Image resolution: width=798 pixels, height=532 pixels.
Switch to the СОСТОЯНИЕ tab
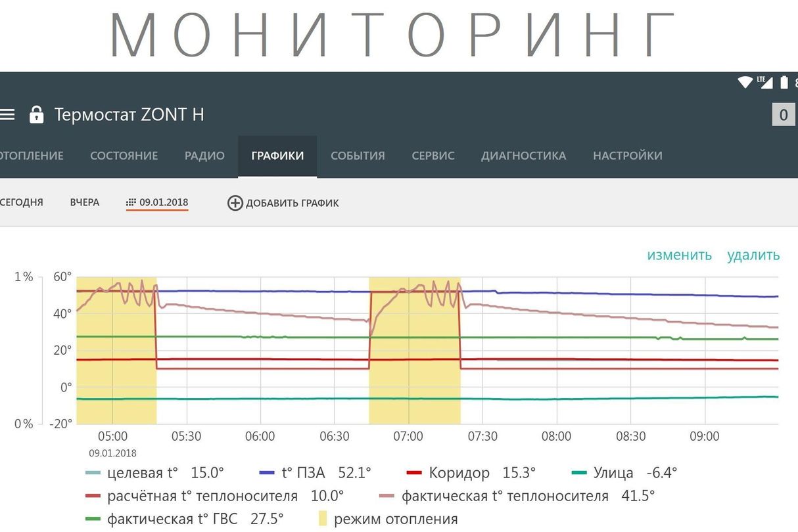[124, 156]
